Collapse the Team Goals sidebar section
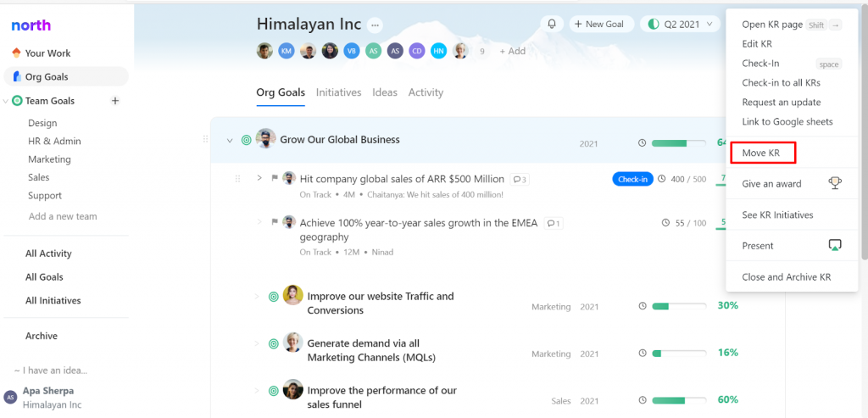 pos(6,101)
